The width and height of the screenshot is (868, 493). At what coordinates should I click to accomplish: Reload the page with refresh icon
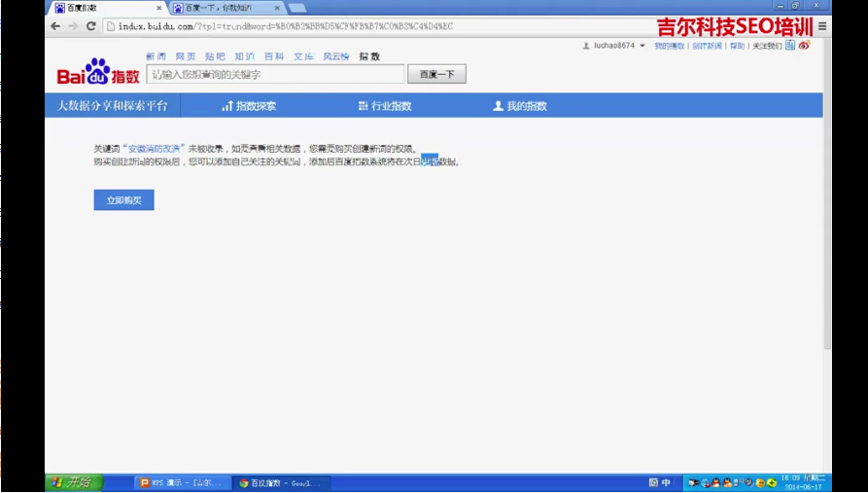91,26
